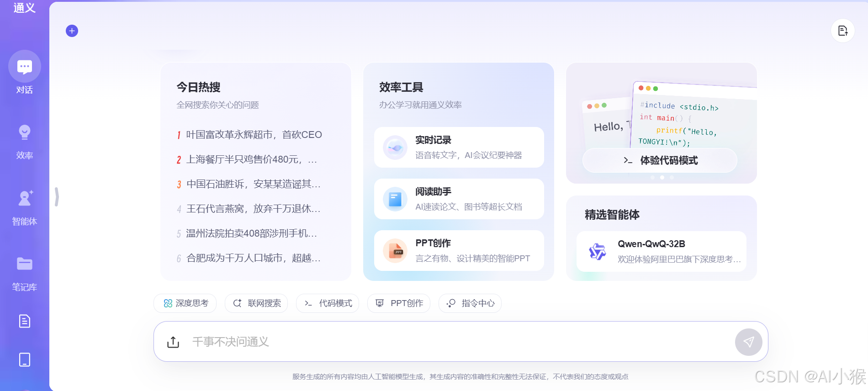This screenshot has height=391, width=868.
Task: Open 指令中心 command center
Action: point(470,303)
